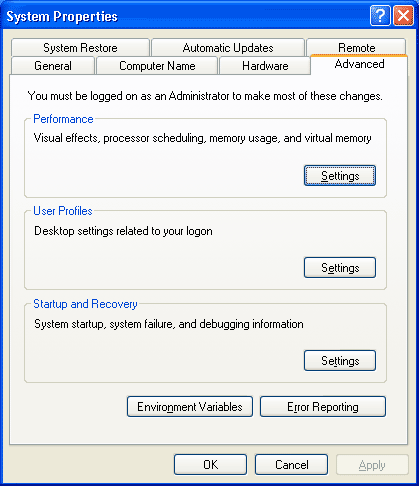Click the Apply button
Screen dimensions: 419x486
pos(372,464)
